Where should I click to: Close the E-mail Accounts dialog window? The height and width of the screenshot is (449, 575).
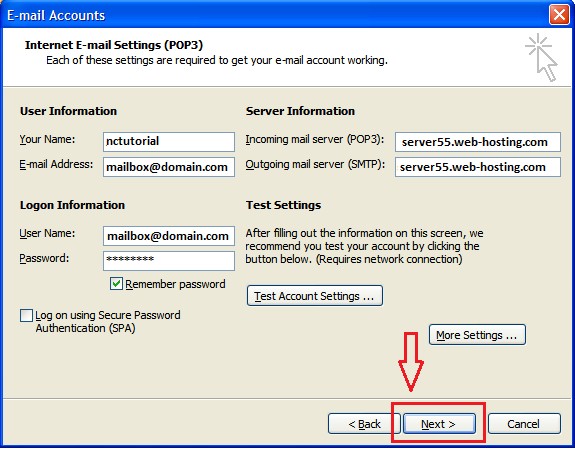coord(559,15)
